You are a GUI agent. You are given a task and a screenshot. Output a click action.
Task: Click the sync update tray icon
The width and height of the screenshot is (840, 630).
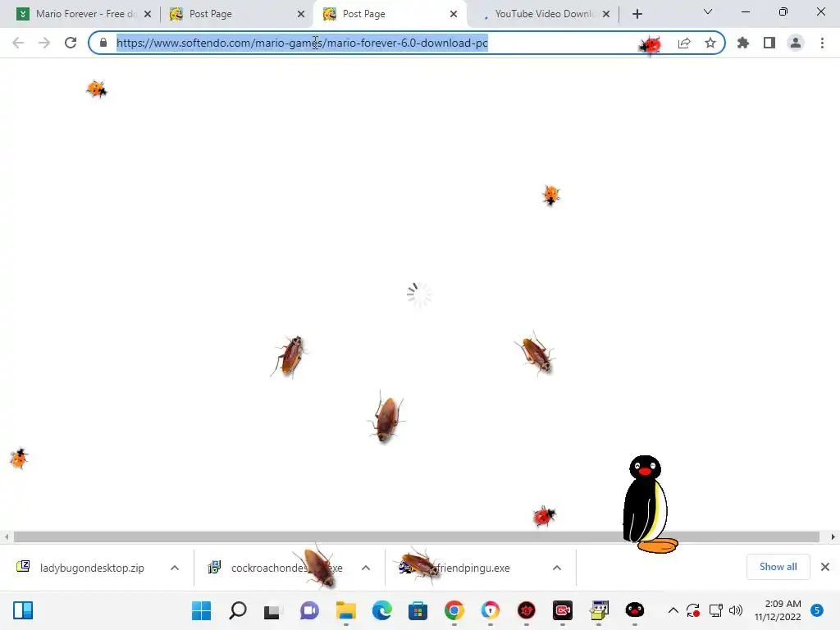click(693, 610)
